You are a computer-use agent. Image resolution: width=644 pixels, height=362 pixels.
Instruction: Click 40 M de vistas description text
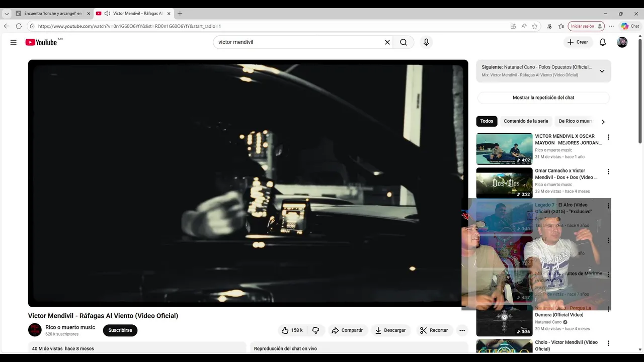click(x=63, y=348)
